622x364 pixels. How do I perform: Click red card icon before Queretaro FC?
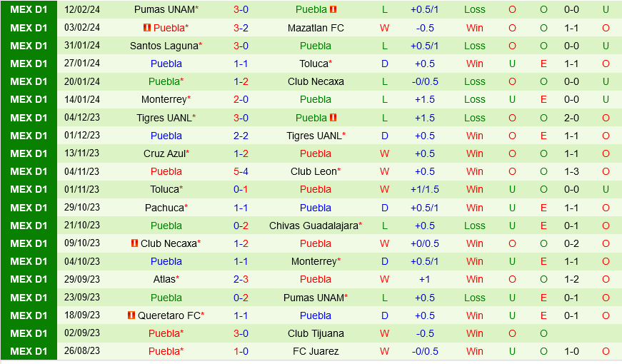tap(131, 315)
